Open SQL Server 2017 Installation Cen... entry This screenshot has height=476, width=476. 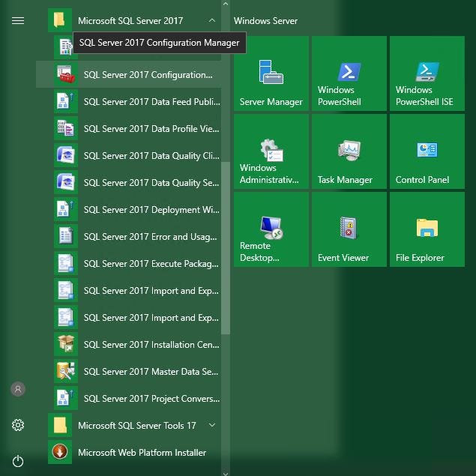[129, 344]
